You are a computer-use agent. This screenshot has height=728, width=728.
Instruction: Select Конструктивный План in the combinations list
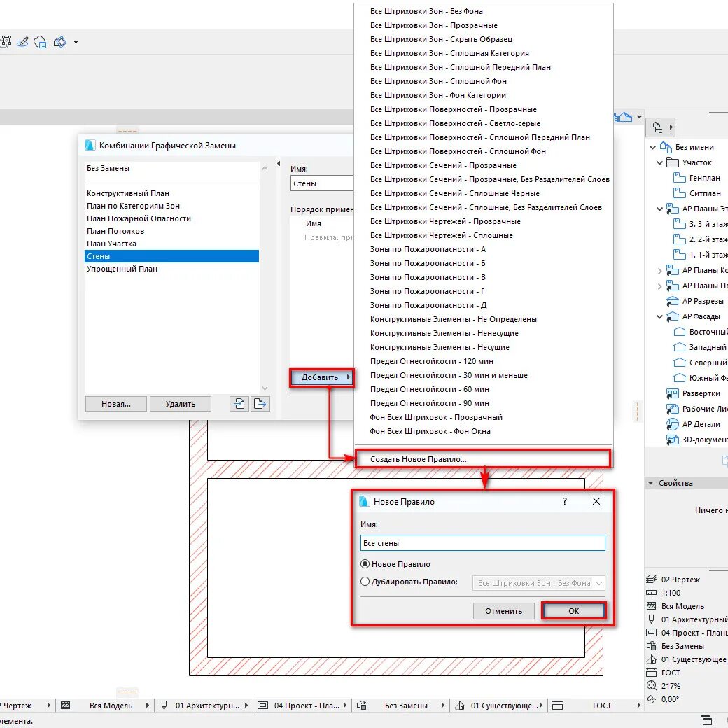(171, 193)
